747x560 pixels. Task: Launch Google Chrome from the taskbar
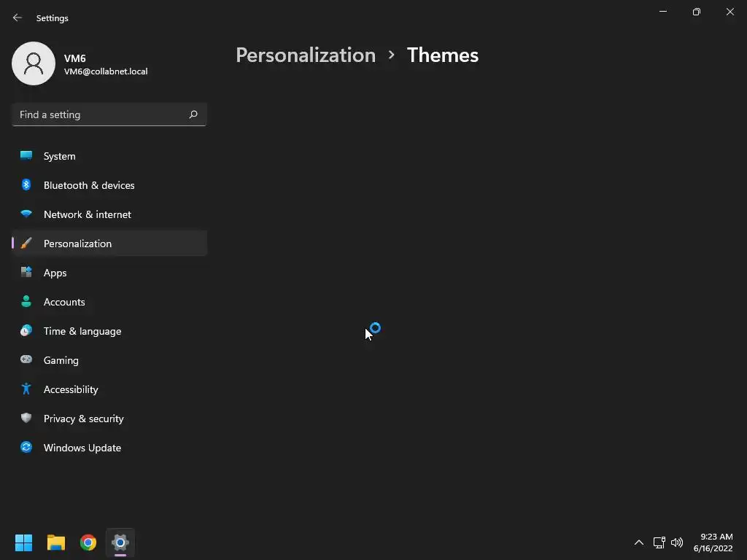[88, 542]
